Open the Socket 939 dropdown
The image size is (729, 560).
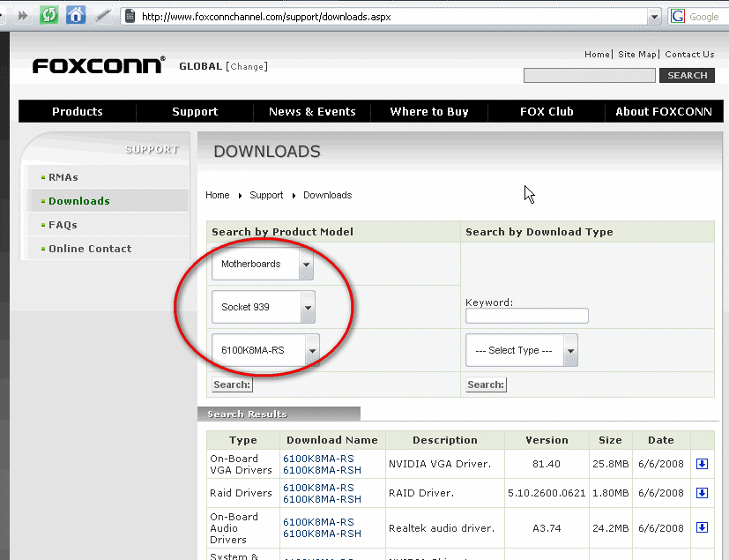[x=264, y=307]
